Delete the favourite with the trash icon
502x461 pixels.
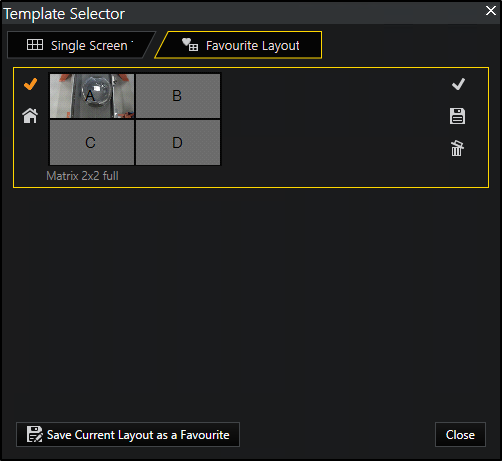457,148
